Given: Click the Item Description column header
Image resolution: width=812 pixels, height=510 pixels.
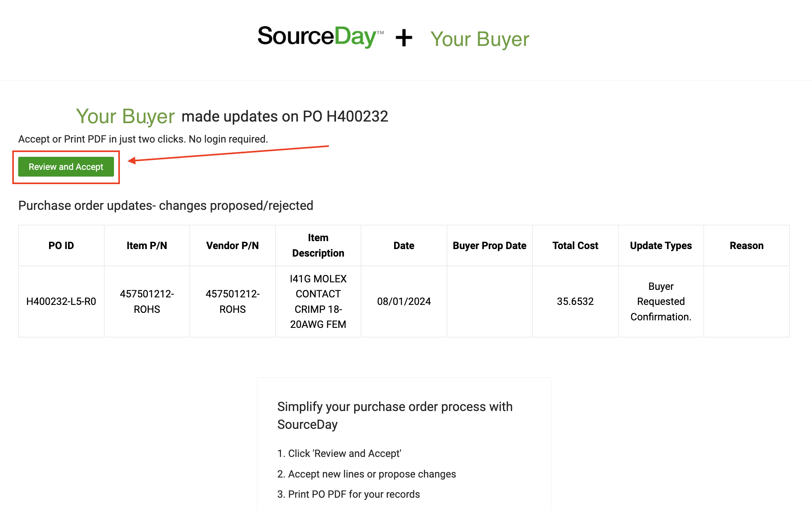Looking at the screenshot, I should click(318, 245).
